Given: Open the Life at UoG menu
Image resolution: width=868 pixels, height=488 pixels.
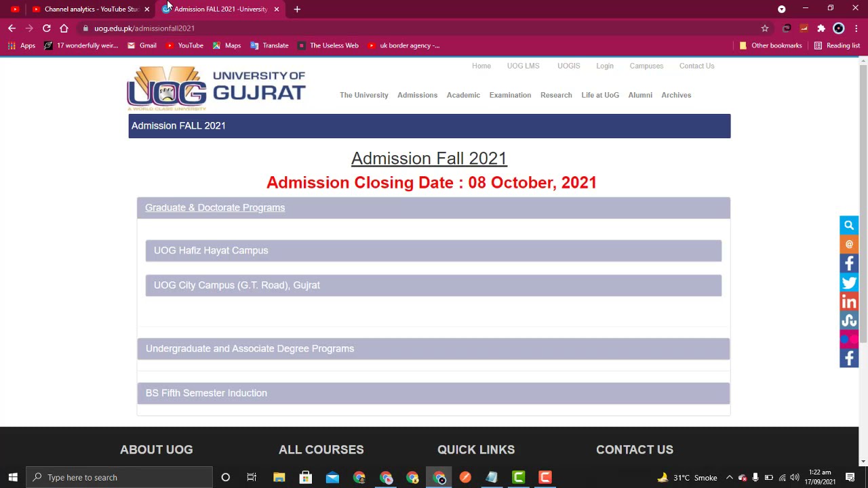Looking at the screenshot, I should click(x=600, y=95).
